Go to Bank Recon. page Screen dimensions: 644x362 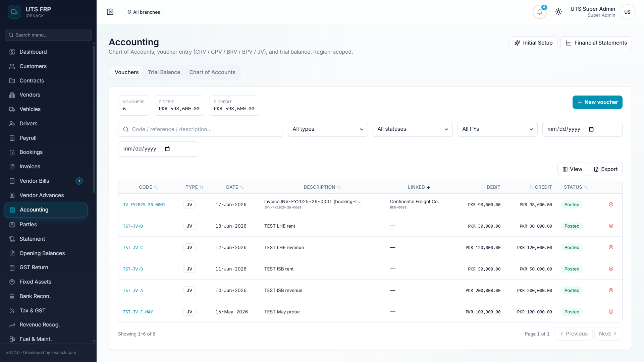coord(46,296)
